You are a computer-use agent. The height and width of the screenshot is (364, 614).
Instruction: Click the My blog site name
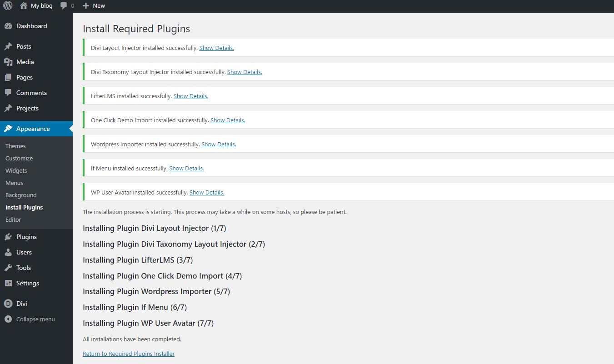pos(41,6)
